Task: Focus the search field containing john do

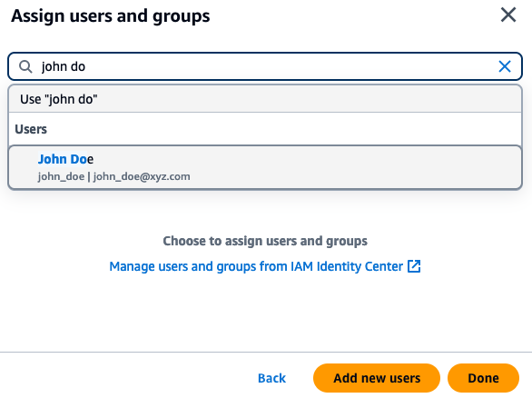Action: tap(265, 66)
